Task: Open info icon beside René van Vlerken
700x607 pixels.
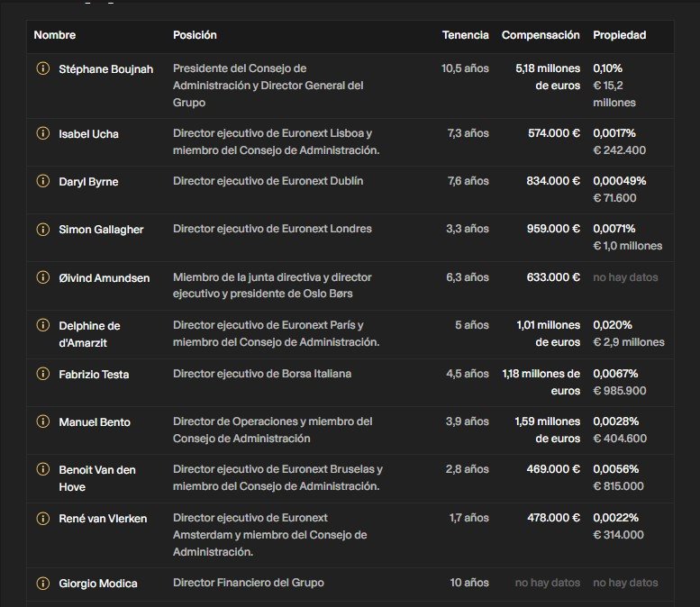Action: click(x=43, y=518)
